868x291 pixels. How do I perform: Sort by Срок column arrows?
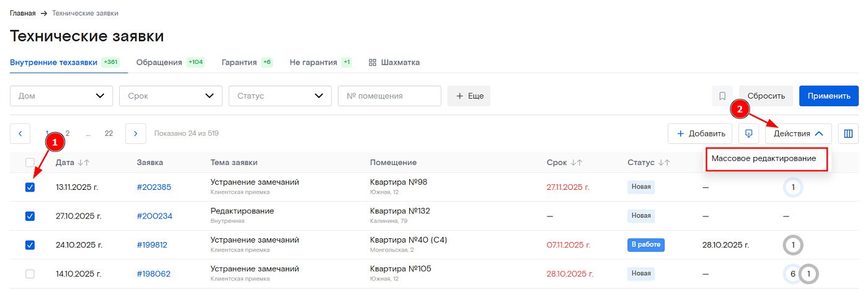click(576, 163)
